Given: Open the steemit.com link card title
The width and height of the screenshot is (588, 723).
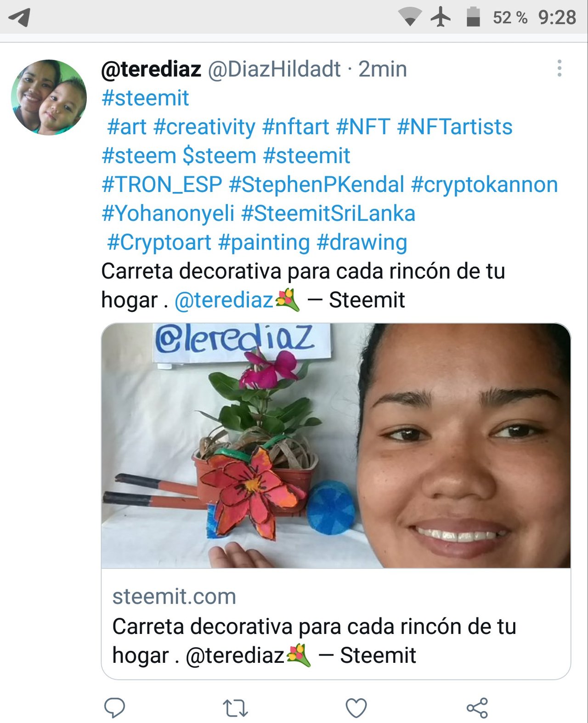Looking at the screenshot, I should click(314, 641).
